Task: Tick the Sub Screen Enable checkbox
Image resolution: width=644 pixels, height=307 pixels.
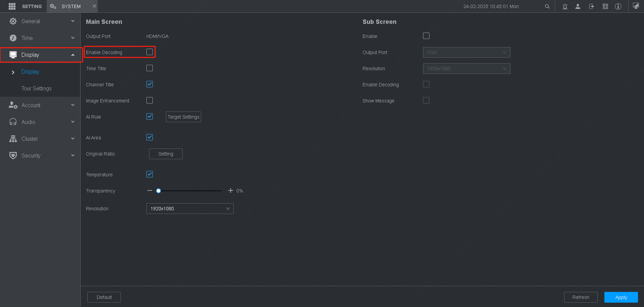Action: point(426,36)
